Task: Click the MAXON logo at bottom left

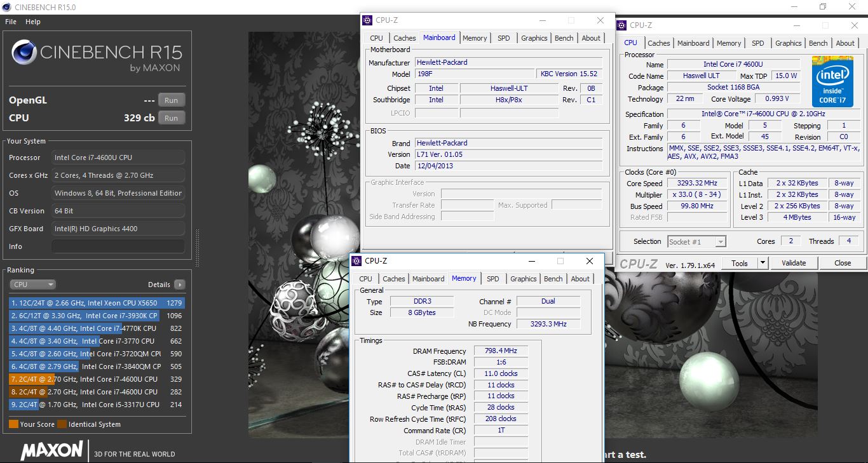Action: point(52,450)
